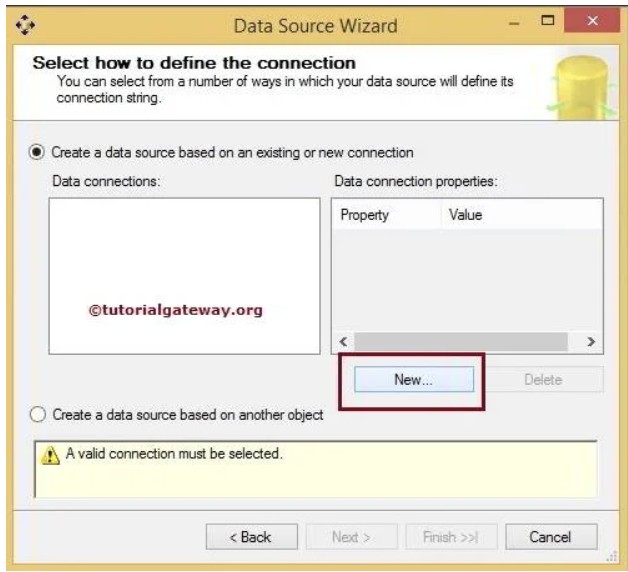628x572 pixels.
Task: Click the warning icon beside validation message
Action: pos(50,455)
